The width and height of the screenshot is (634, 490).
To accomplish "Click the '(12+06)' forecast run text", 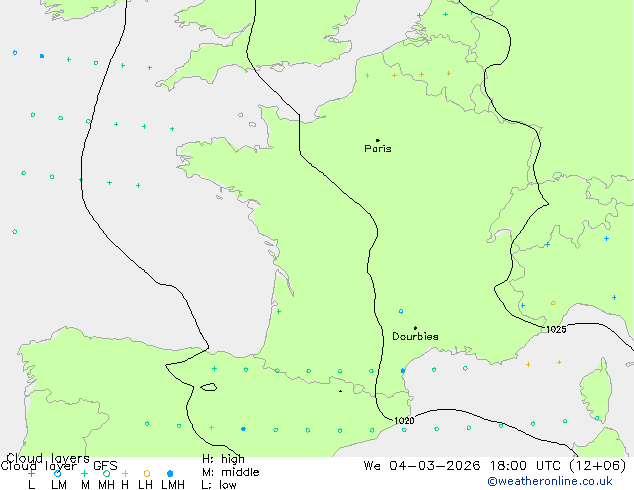I will tap(598, 466).
